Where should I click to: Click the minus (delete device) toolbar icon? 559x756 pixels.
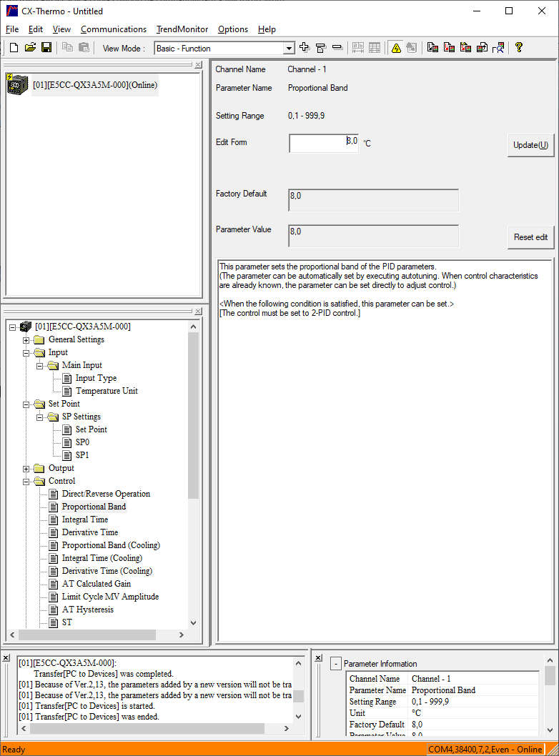(x=337, y=47)
